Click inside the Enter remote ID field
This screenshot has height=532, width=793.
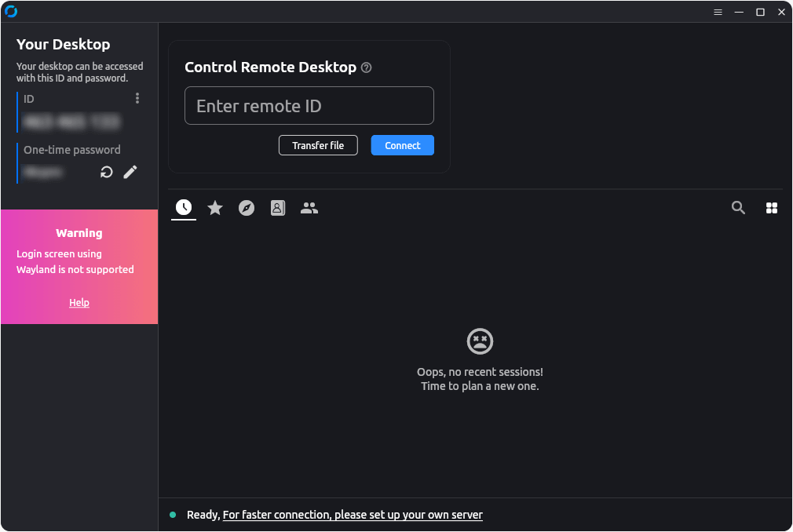[309, 105]
